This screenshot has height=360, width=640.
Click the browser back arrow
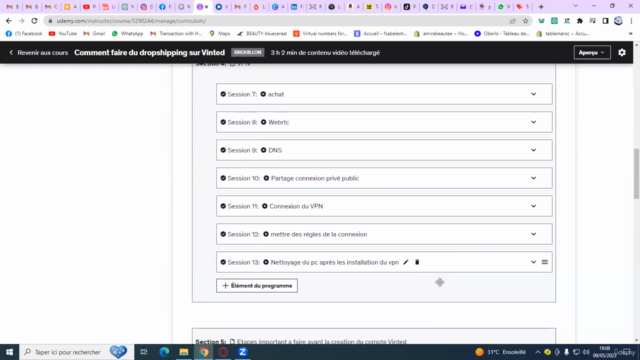[x=9, y=21]
